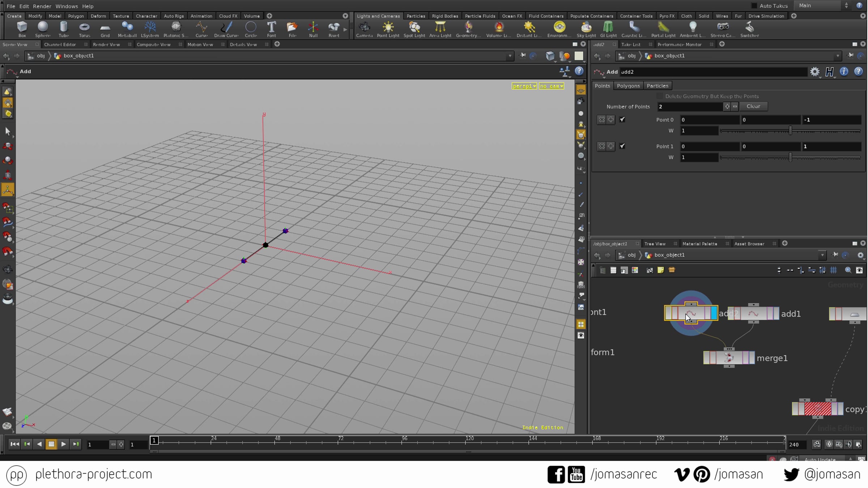Play the animation forward

pyautogui.click(x=64, y=444)
